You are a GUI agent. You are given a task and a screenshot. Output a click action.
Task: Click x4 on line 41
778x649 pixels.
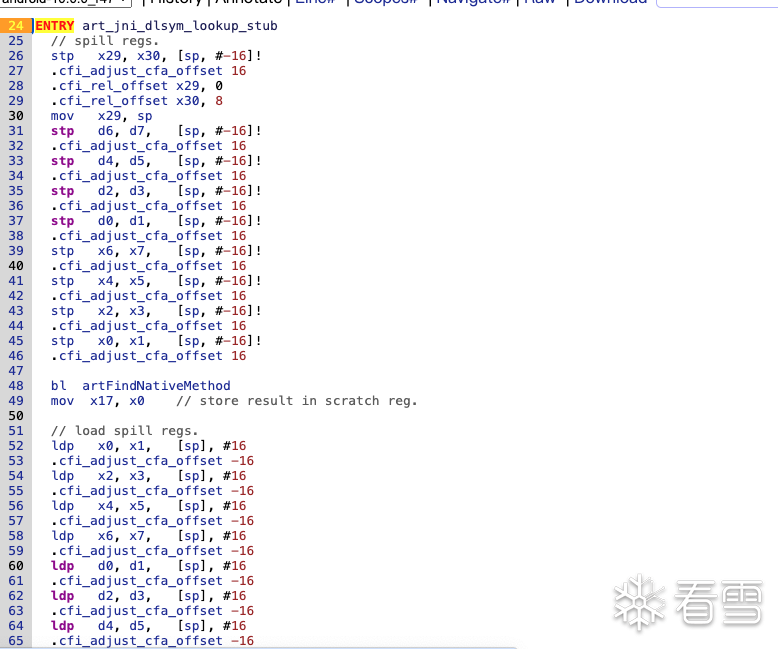pyautogui.click(x=106, y=281)
